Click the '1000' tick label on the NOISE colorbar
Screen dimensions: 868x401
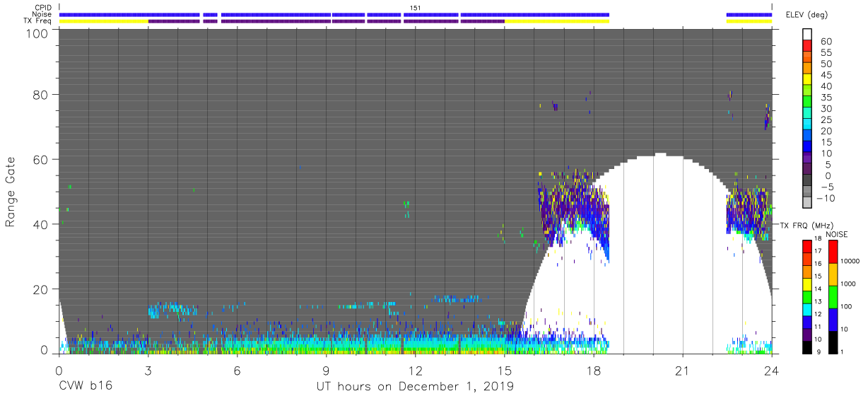(849, 284)
